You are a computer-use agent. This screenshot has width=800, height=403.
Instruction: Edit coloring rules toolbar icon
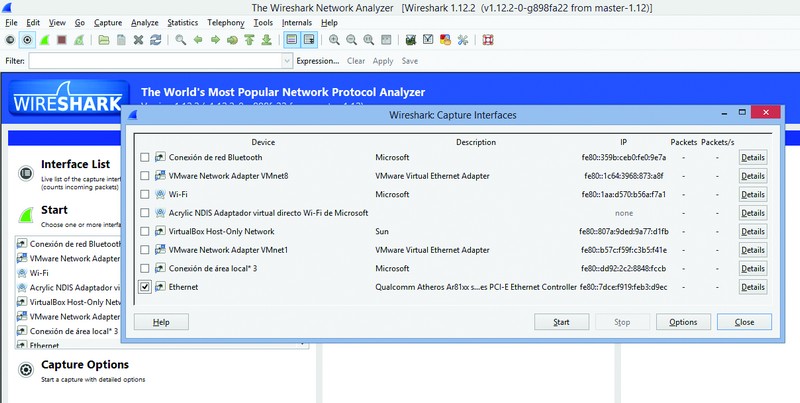(x=445, y=40)
